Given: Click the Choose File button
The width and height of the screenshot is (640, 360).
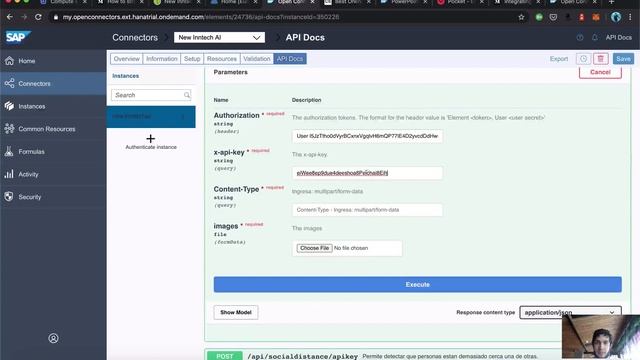Looking at the screenshot, I should [x=314, y=248].
